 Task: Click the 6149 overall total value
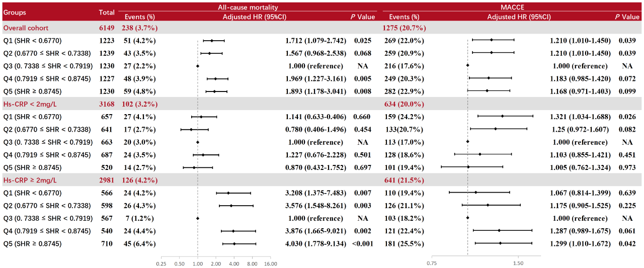(x=107, y=28)
